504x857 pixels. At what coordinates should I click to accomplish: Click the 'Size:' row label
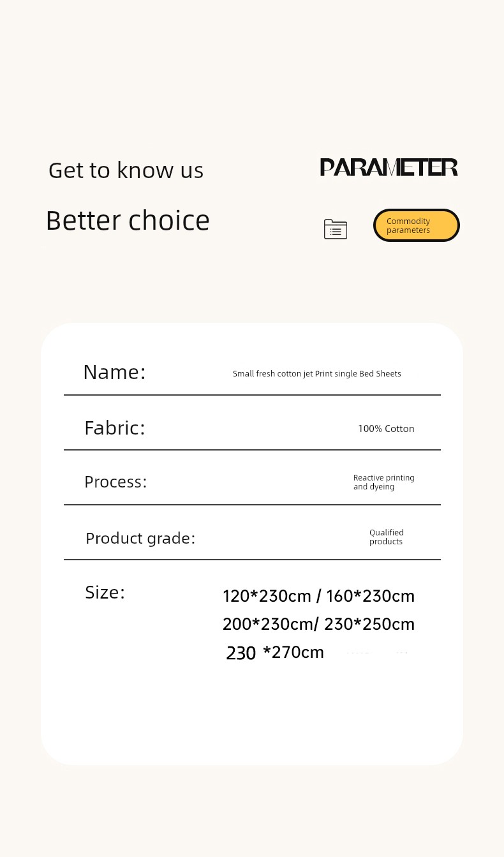pyautogui.click(x=105, y=592)
